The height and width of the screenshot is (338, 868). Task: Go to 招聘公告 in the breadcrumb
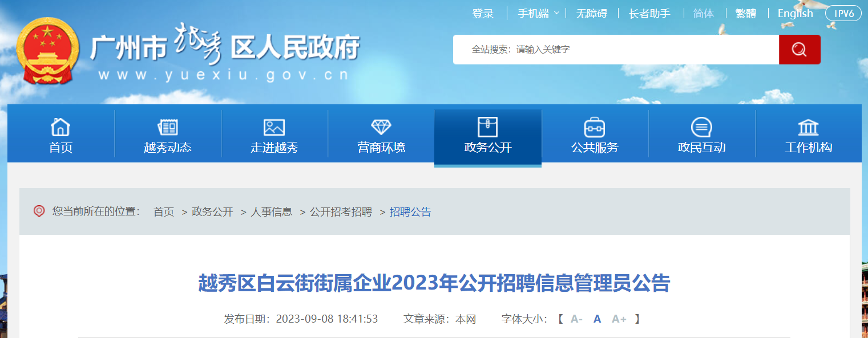point(410,212)
